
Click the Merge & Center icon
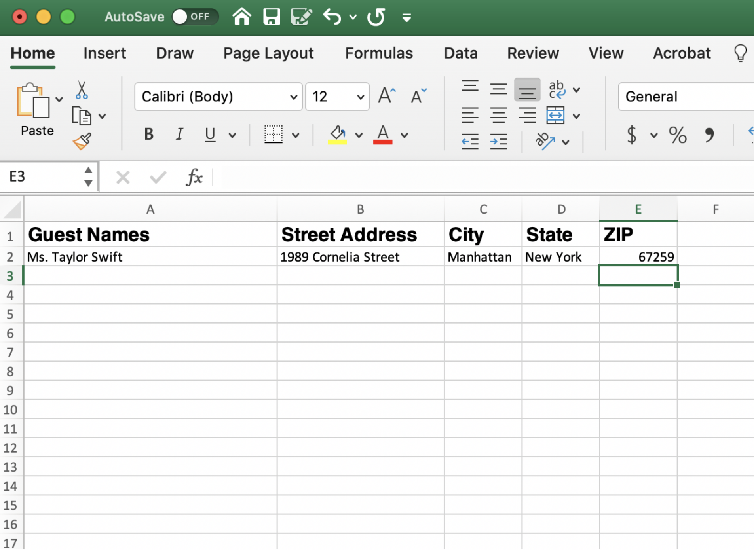555,116
